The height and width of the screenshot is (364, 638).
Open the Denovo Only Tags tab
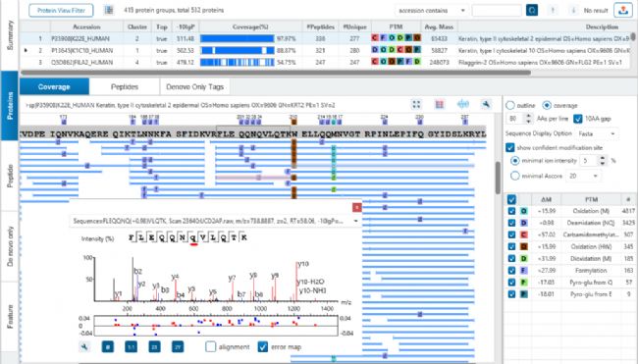click(x=195, y=86)
